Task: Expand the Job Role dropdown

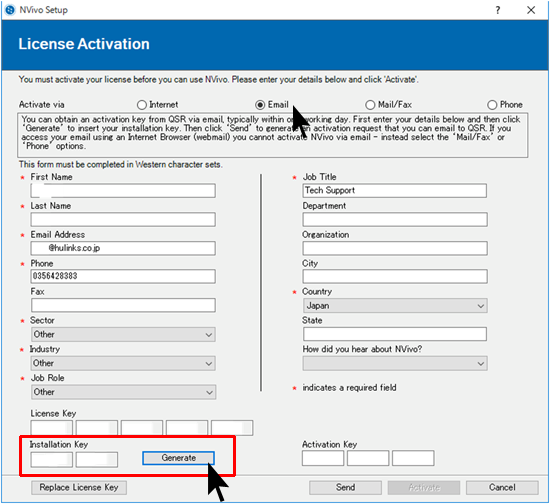Action: pyautogui.click(x=123, y=392)
